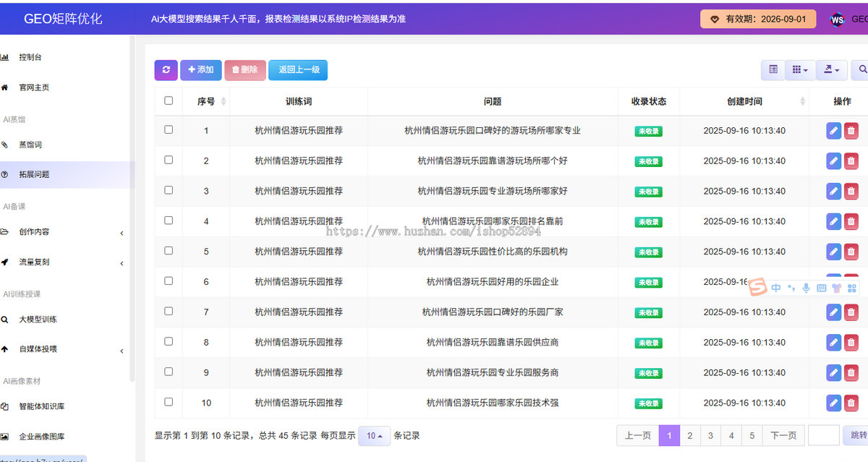Tick the select-all checkbox in table header
The width and height of the screenshot is (868, 462).
point(169,100)
